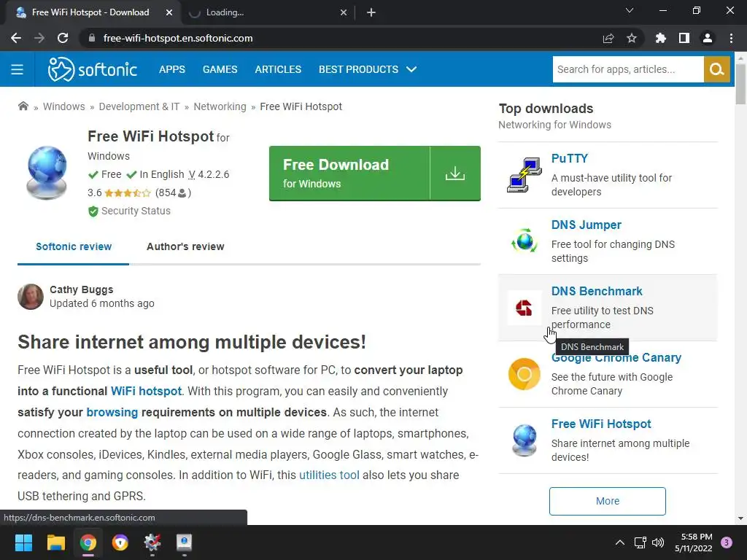Click the browser address bar URL
The image size is (747, 560).
coord(178,38)
